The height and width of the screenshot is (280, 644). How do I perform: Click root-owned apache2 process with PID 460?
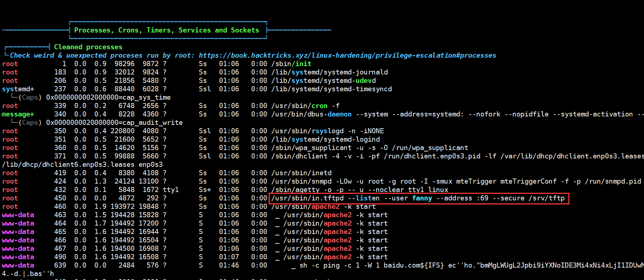pyautogui.click(x=323, y=207)
